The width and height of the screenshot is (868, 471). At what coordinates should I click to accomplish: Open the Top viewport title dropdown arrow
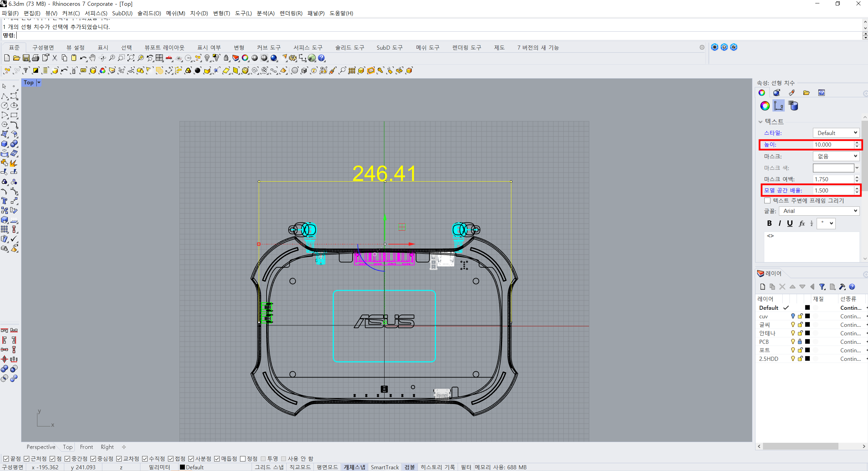[x=39, y=83]
